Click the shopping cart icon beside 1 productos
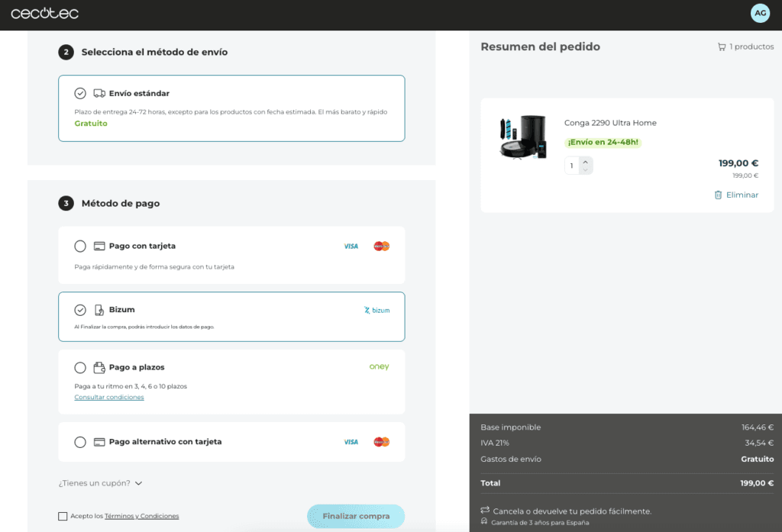The image size is (782, 532). tap(722, 47)
